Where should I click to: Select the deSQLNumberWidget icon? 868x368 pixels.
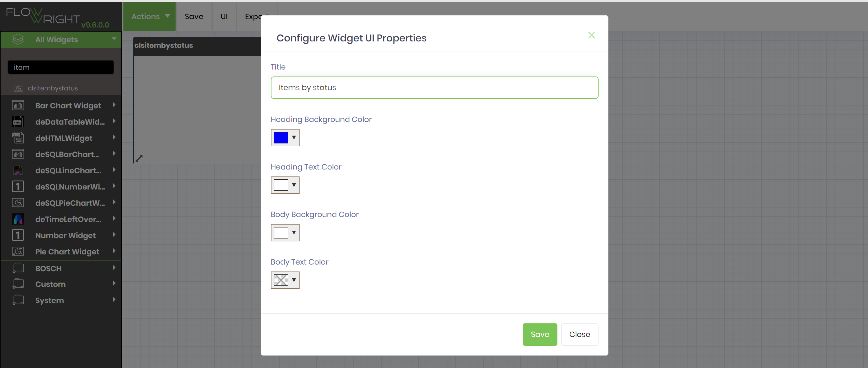click(18, 186)
